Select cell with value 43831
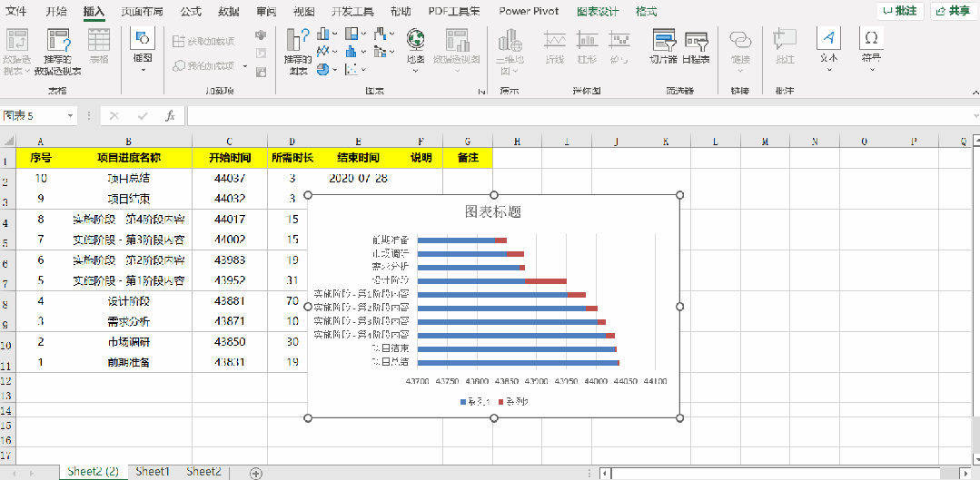 pos(230,362)
